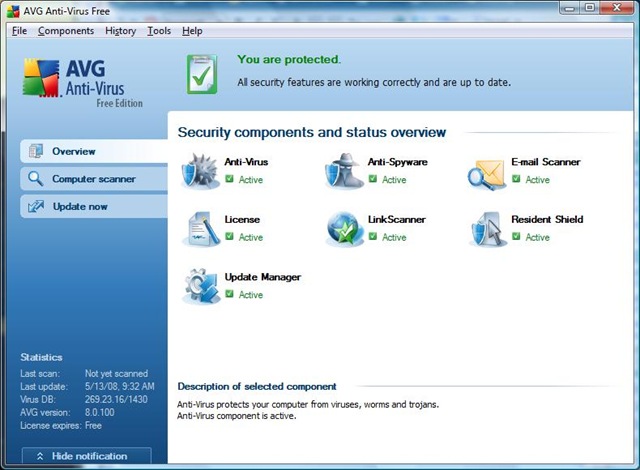Screen dimensions: 640x470
Task: Maximize the AVG window
Action: [590, 8]
